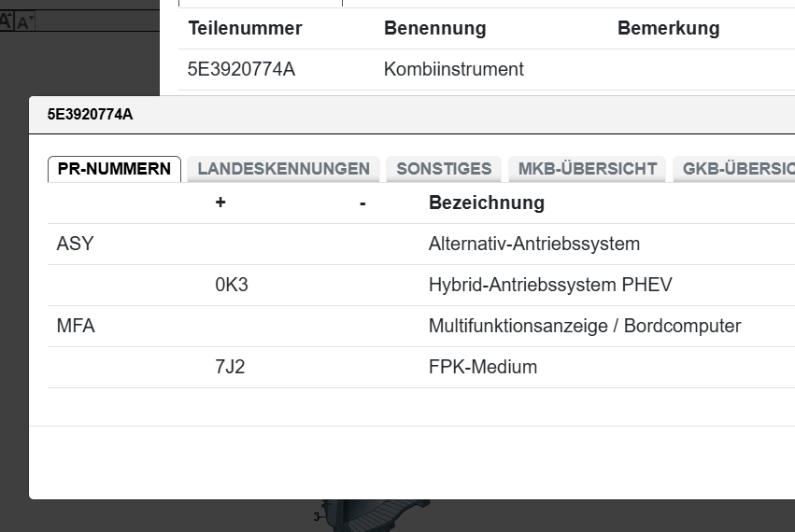Click the increase font size icon
This screenshot has height=532, width=795.
click(x=6, y=21)
